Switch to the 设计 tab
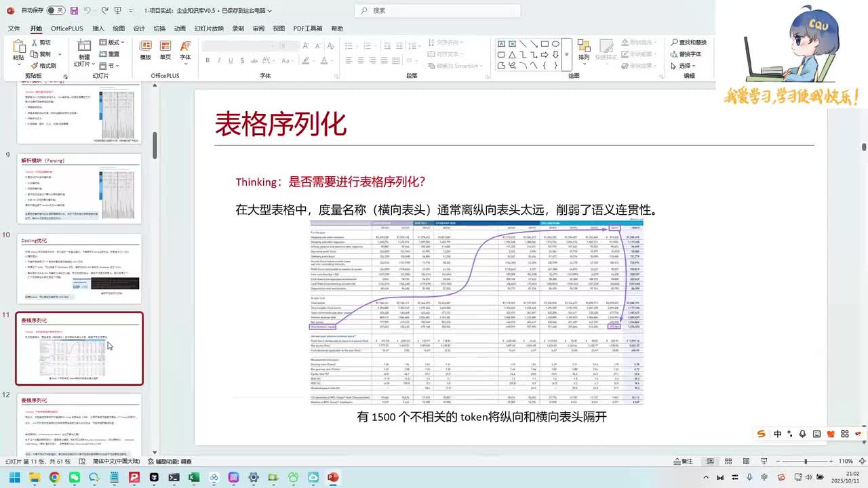 click(x=139, y=28)
